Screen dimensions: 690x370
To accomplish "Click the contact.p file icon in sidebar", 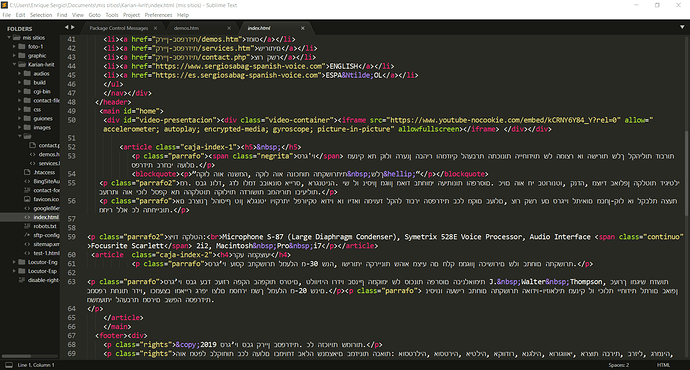I will (x=32, y=145).
